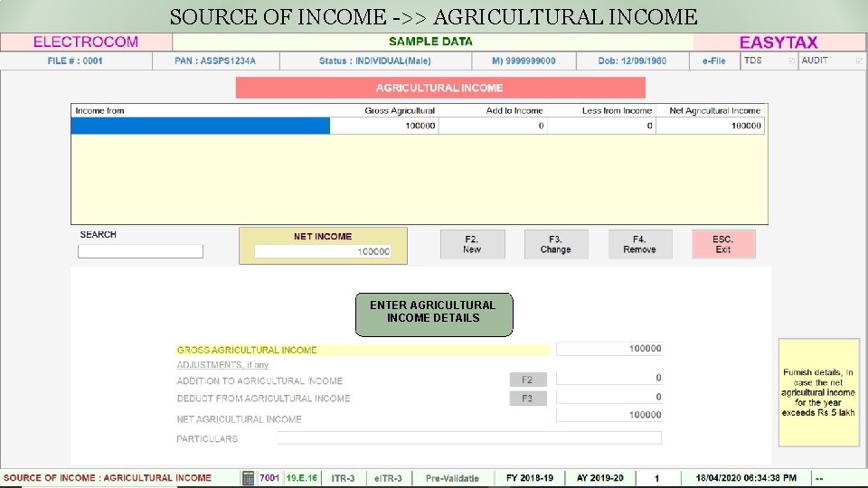Screen dimensions: 868x488
Task: Click ITR-3 in the status bar
Action: 344,478
